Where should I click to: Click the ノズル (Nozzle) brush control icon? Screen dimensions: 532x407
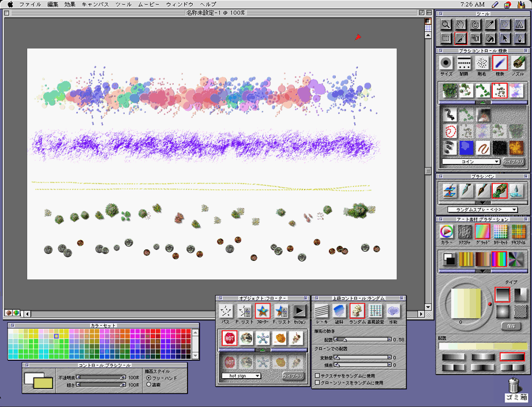tap(518, 64)
